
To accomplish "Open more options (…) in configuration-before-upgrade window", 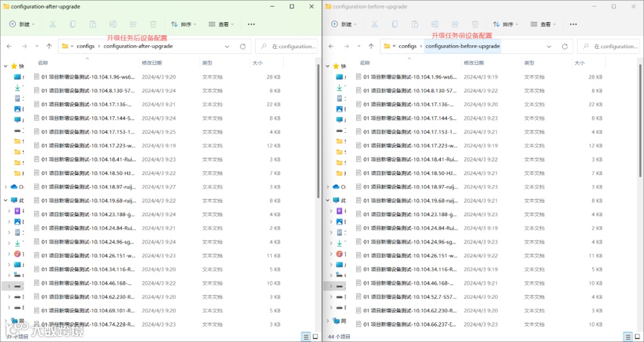I will point(574,24).
